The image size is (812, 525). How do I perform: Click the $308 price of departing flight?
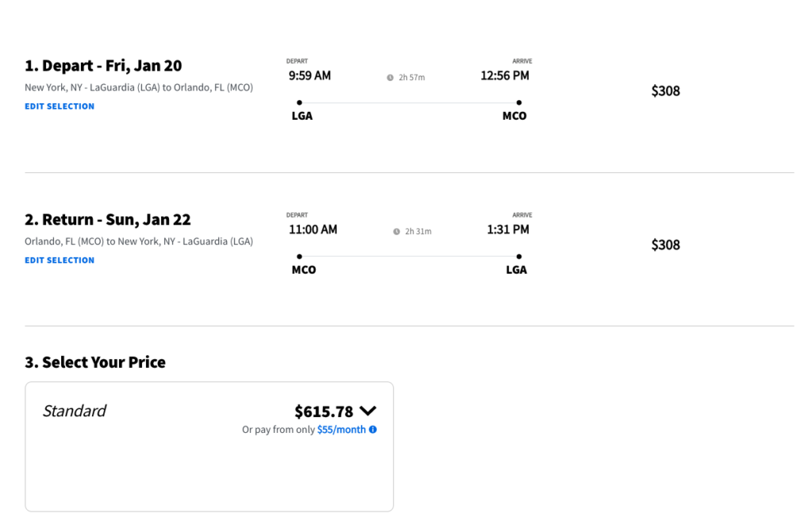pyautogui.click(x=665, y=91)
